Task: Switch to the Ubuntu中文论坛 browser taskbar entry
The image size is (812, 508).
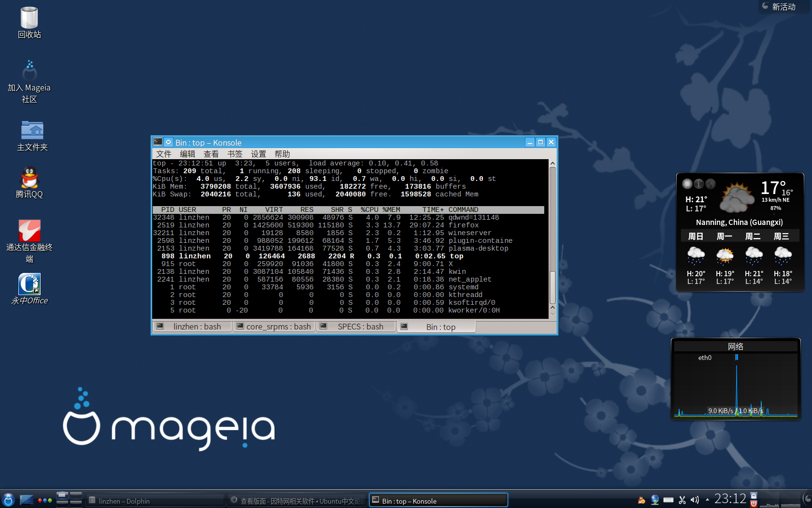Action: tap(297, 501)
